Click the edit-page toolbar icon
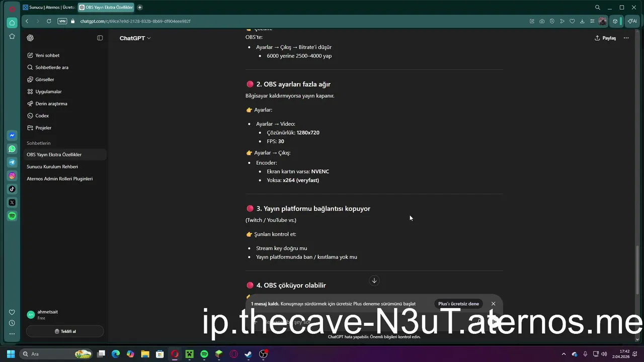This screenshot has height=362, width=644. [x=532, y=21]
